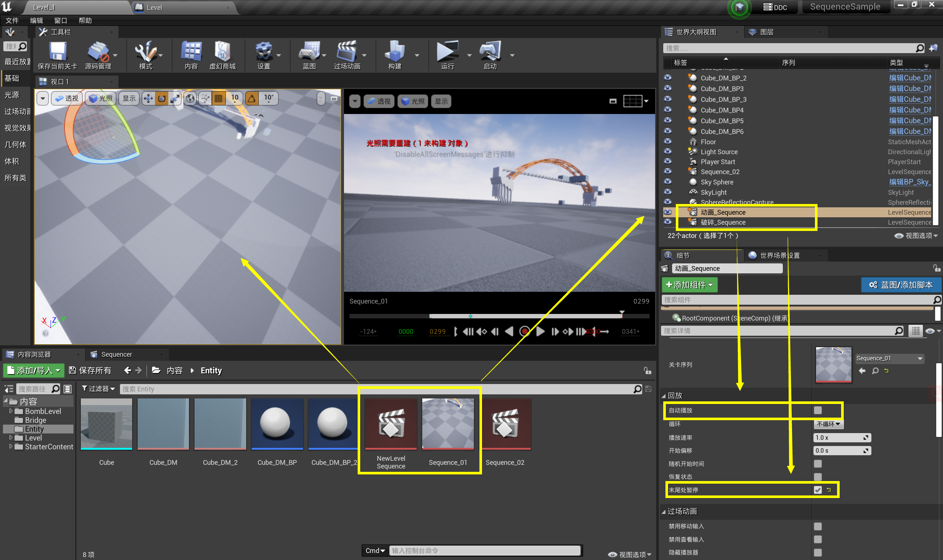The width and height of the screenshot is (943, 560).
Task: Toggle Restore State (恢复状态) checkbox
Action: click(818, 477)
